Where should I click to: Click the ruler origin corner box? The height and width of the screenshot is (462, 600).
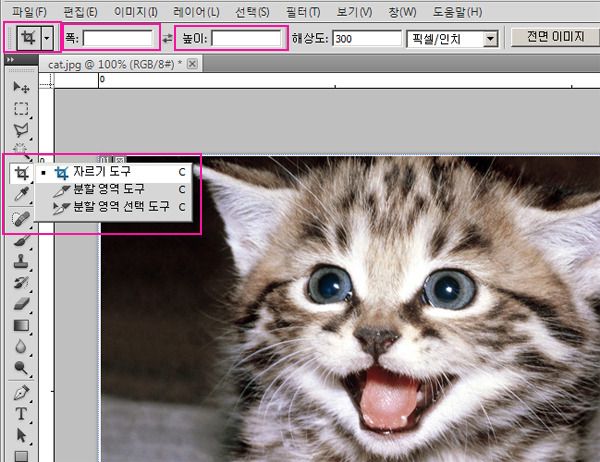tap(47, 81)
